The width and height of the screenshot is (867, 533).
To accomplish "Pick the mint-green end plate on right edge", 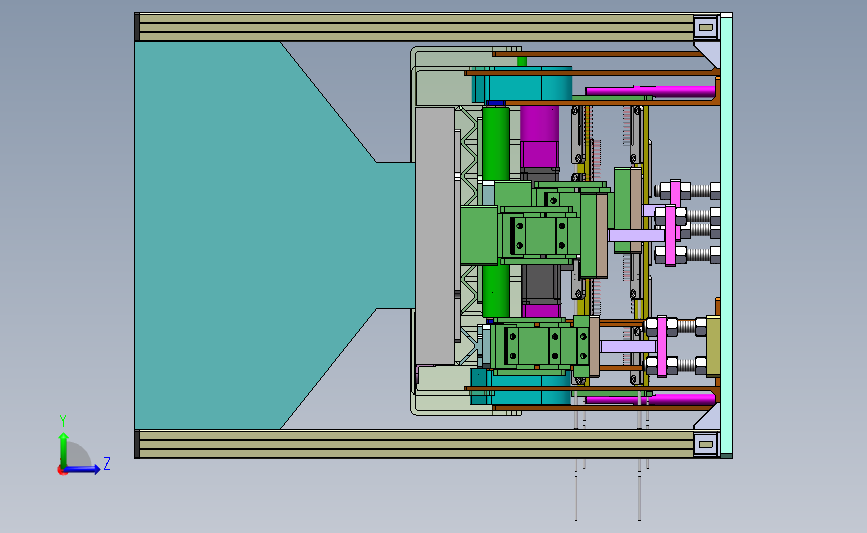I will click(x=726, y=236).
